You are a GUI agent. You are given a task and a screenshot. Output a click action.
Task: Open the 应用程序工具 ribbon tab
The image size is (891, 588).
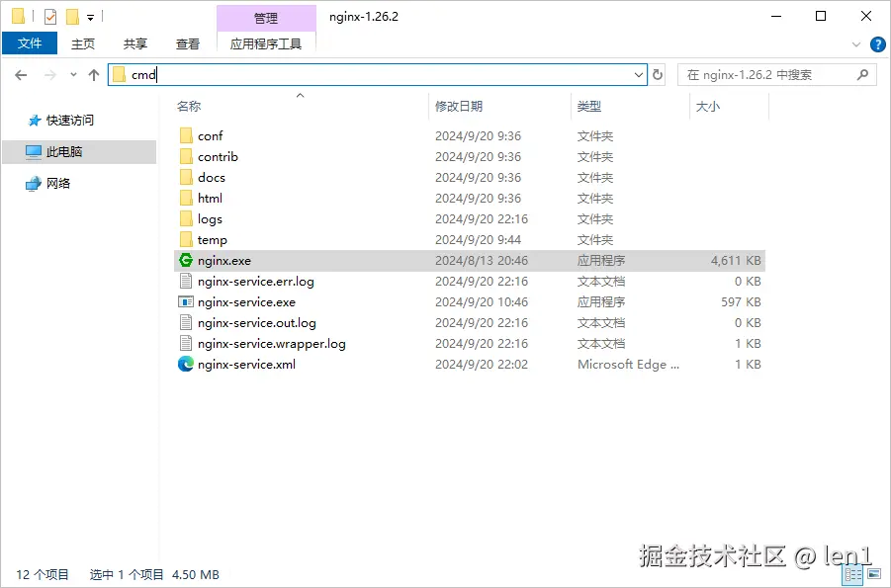coord(266,43)
